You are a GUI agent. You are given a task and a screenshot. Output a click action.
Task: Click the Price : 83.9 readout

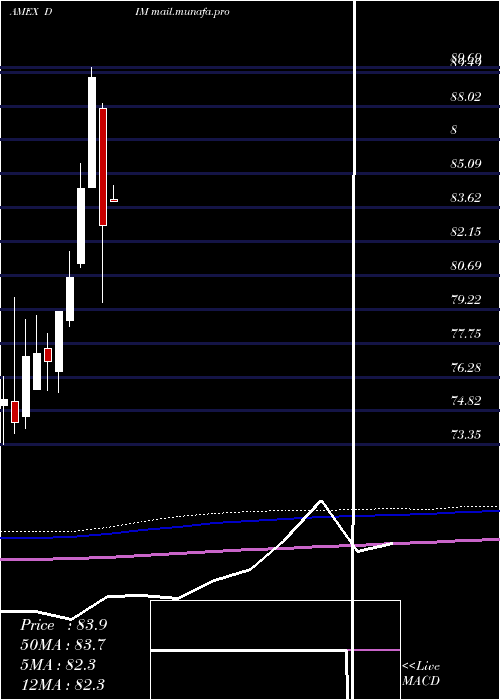(x=64, y=625)
